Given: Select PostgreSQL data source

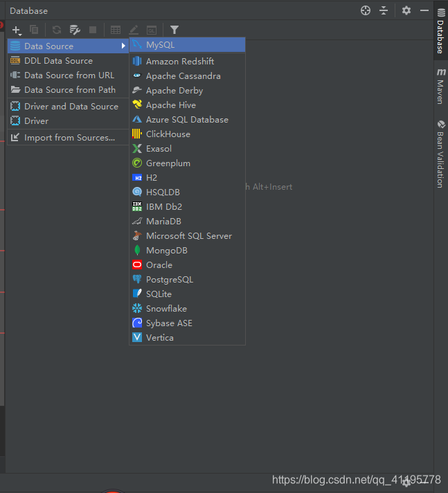Looking at the screenshot, I should pos(188,280).
